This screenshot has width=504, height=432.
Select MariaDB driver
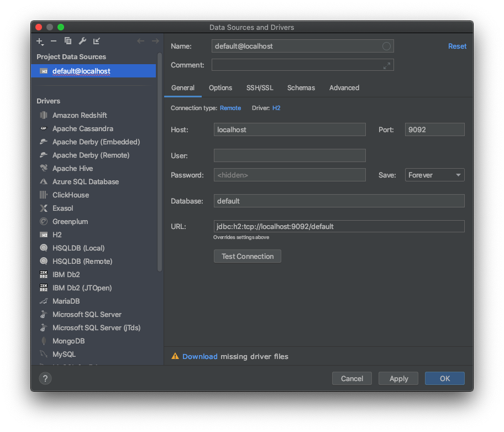tap(94, 301)
